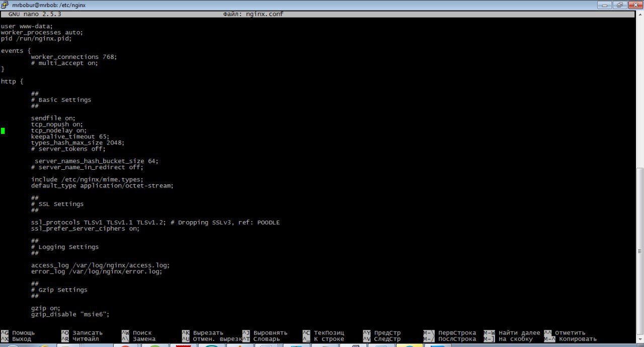This screenshot has height=347, width=644.
Task: Click the 'M-^ Копировать' nano shortcut
Action: pos(571,338)
